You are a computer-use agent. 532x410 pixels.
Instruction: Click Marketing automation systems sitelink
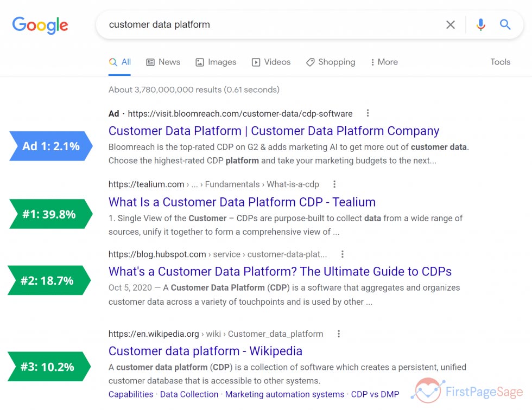284,394
